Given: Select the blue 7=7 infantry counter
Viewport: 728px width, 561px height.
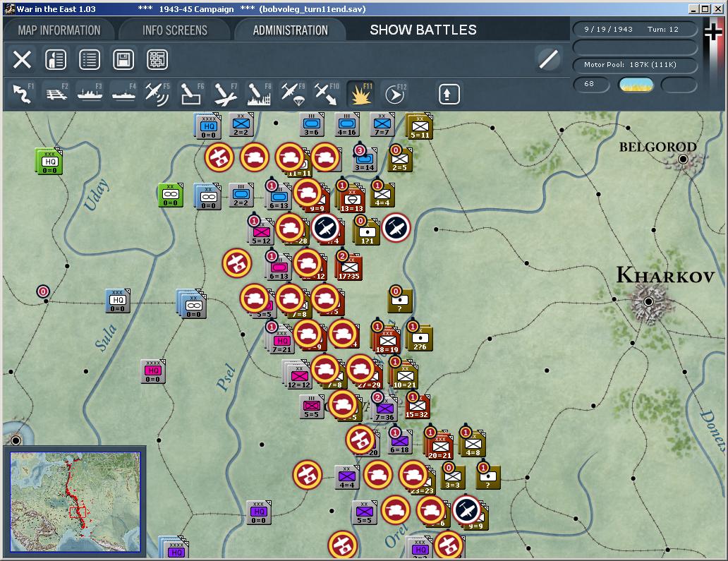Looking at the screenshot, I should [382, 125].
